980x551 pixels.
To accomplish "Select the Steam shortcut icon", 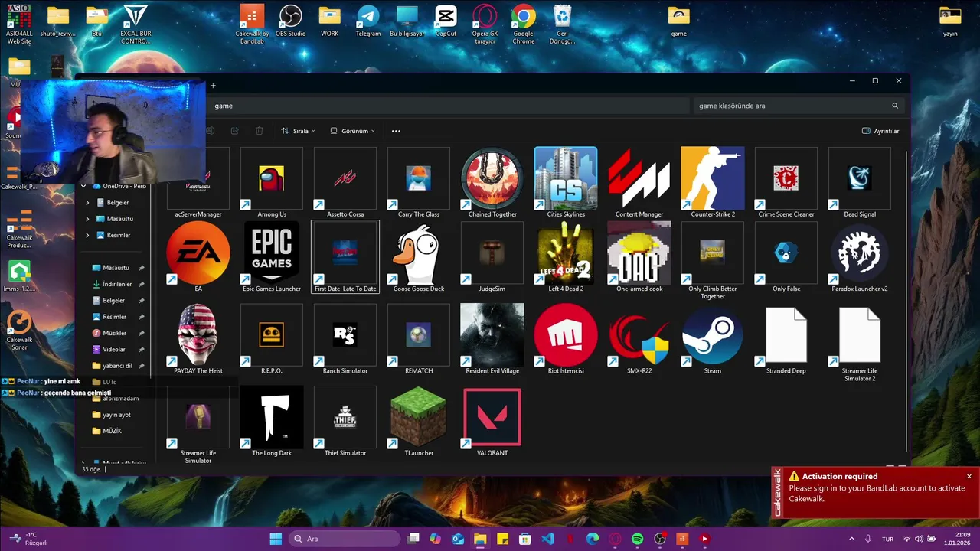I will (x=713, y=335).
